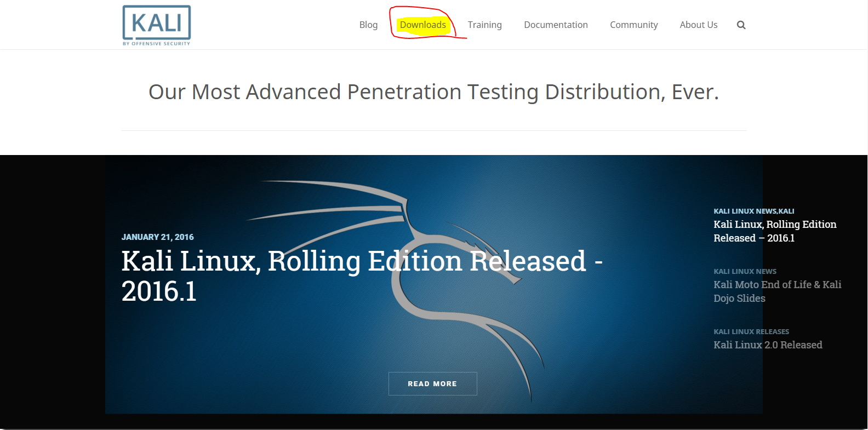868x430 pixels.
Task: Click the grey KALI LINUX NEWS label
Action: coord(745,271)
